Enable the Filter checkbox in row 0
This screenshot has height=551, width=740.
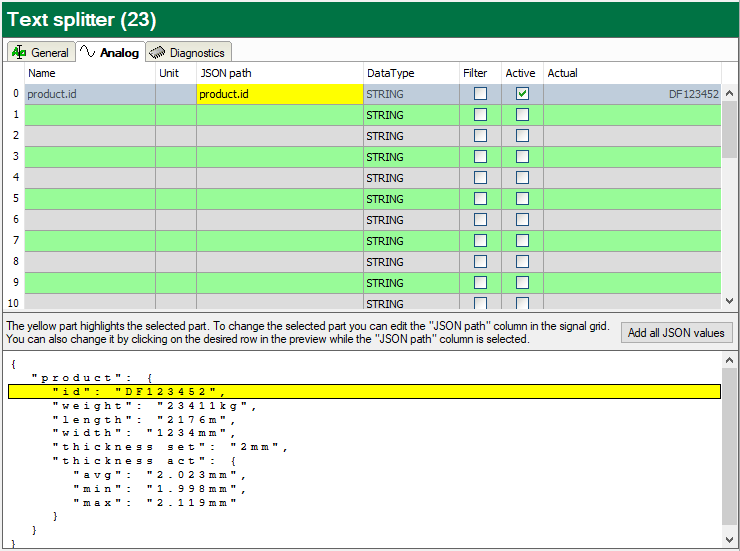click(x=480, y=94)
